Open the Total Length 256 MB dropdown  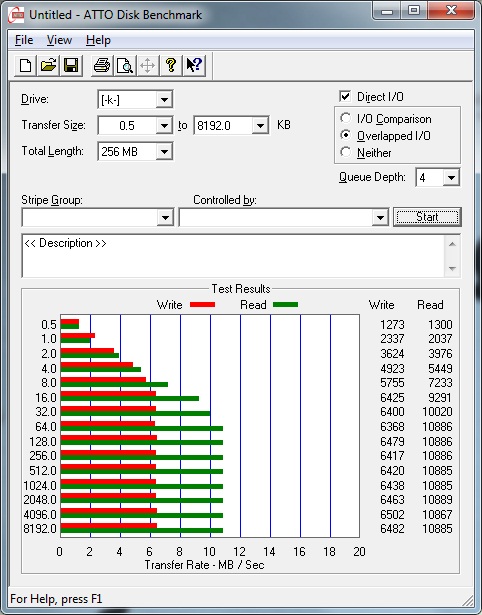click(x=164, y=151)
